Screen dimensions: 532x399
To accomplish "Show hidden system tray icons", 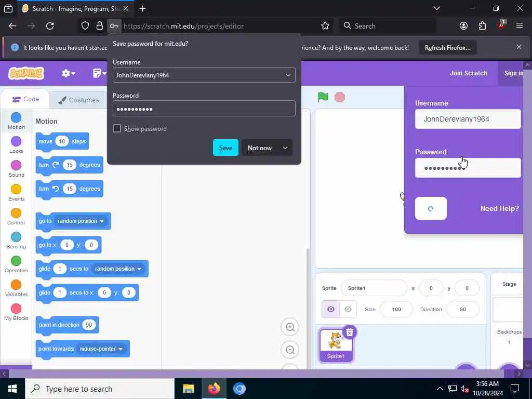I will click(440, 389).
